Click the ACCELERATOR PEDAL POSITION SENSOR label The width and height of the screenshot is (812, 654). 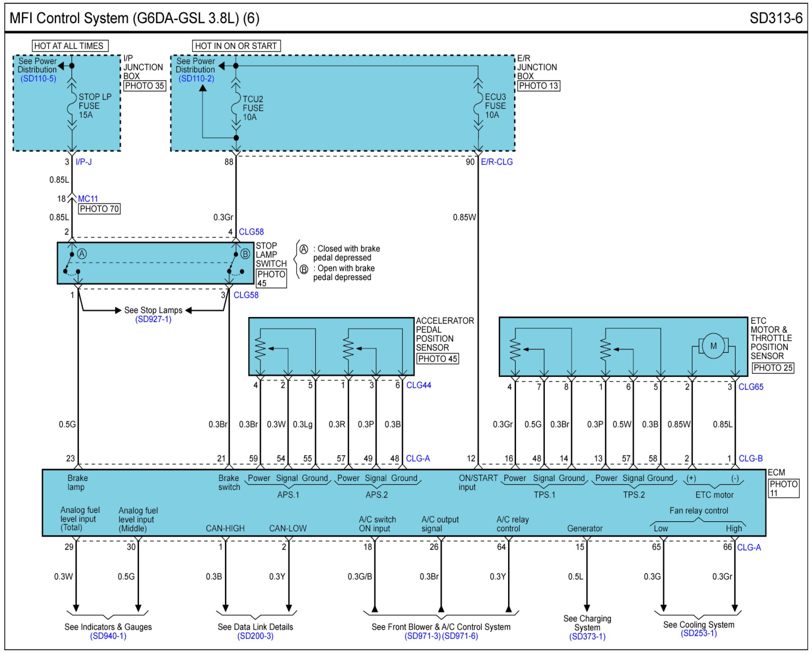click(445, 334)
